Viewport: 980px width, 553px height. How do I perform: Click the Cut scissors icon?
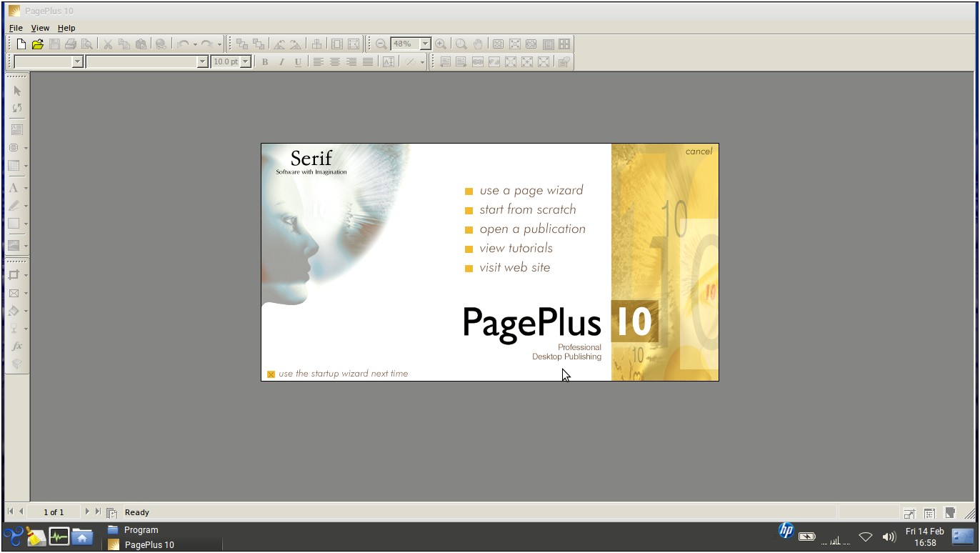click(108, 44)
